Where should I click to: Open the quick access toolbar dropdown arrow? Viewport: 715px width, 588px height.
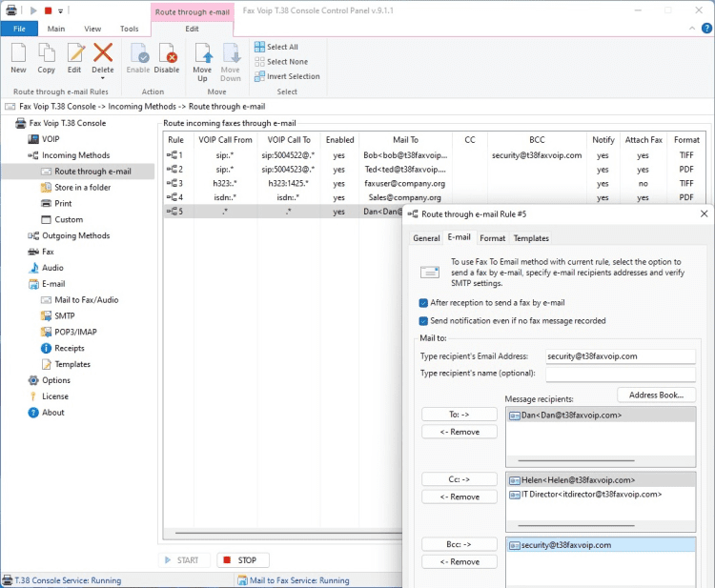coord(60,10)
